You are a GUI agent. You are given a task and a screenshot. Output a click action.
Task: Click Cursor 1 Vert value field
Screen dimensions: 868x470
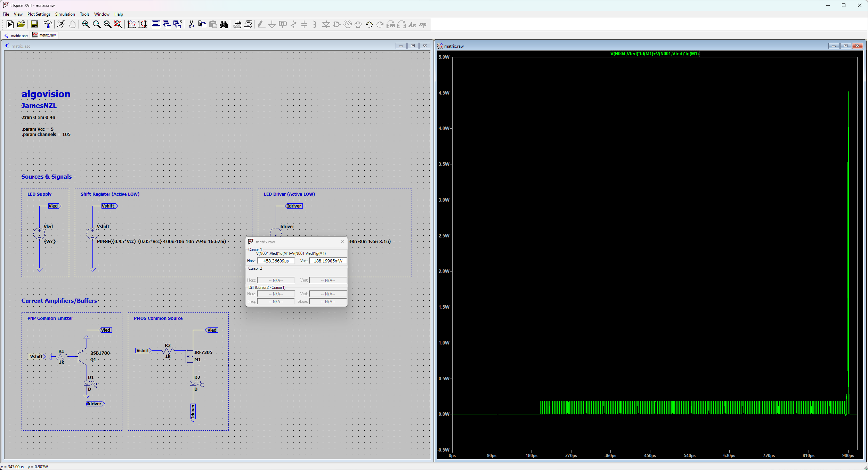pos(328,261)
